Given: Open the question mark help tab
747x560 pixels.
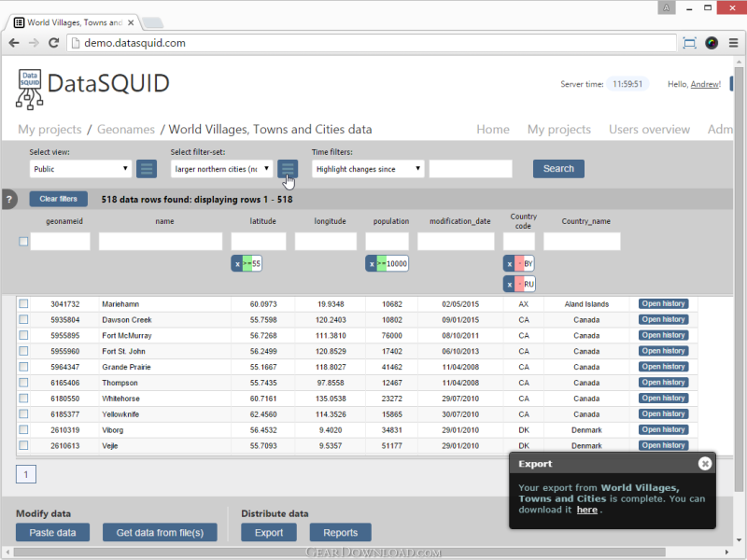Looking at the screenshot, I should coord(9,199).
